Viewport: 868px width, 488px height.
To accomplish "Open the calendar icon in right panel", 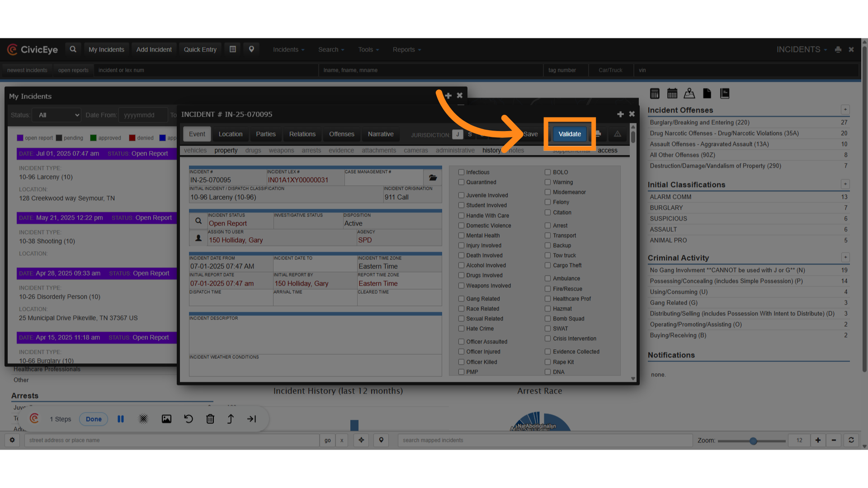I will [x=672, y=94].
